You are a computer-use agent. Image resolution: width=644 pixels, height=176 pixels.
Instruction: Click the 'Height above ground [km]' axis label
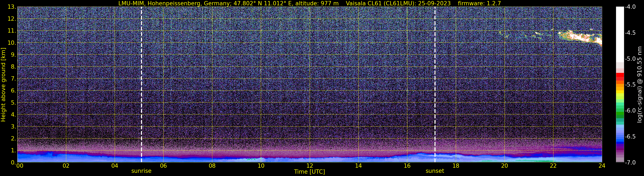coord(3,85)
